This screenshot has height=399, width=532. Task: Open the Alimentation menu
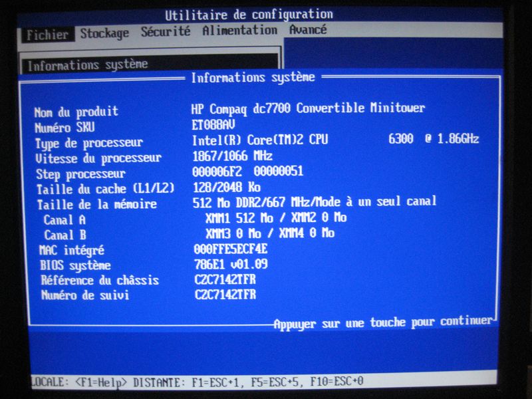coord(239,30)
